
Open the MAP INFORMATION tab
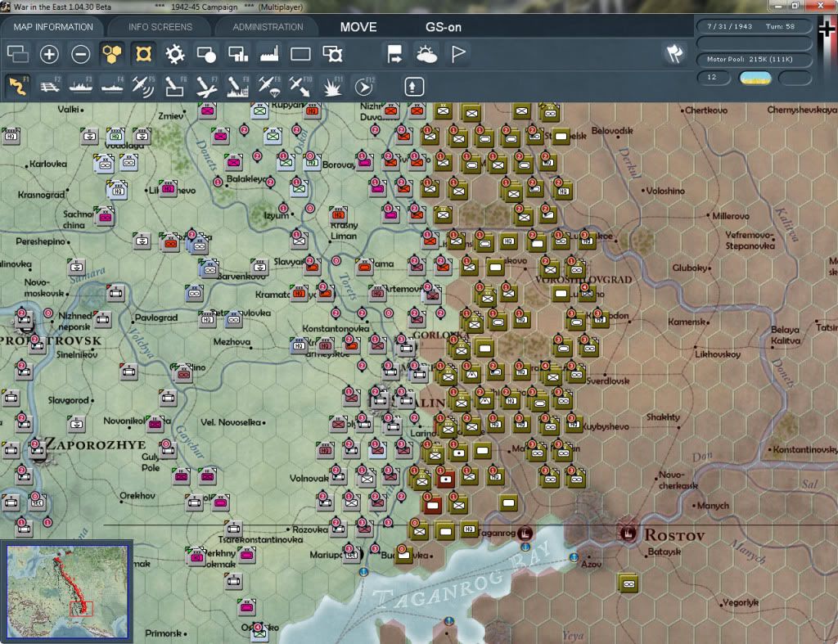[53, 27]
